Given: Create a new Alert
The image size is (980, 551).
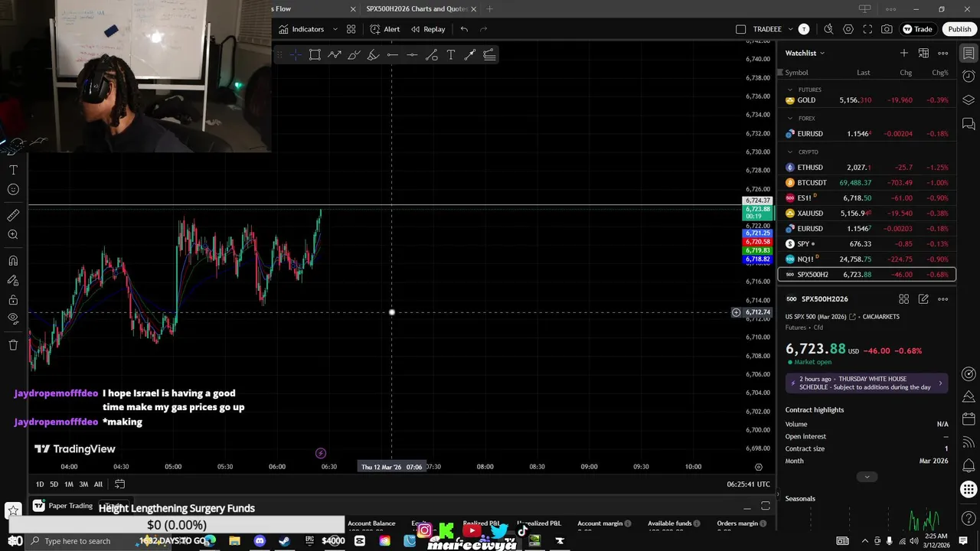Looking at the screenshot, I should pos(384,29).
